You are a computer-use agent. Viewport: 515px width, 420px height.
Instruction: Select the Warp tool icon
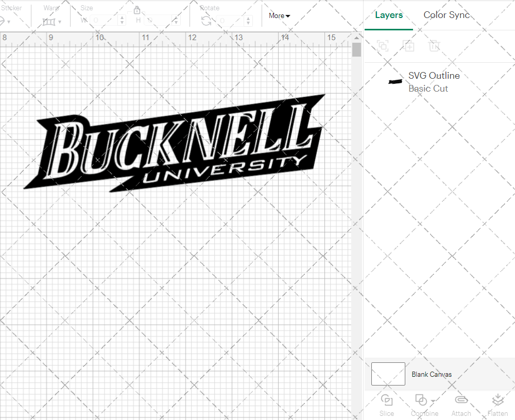tap(50, 22)
